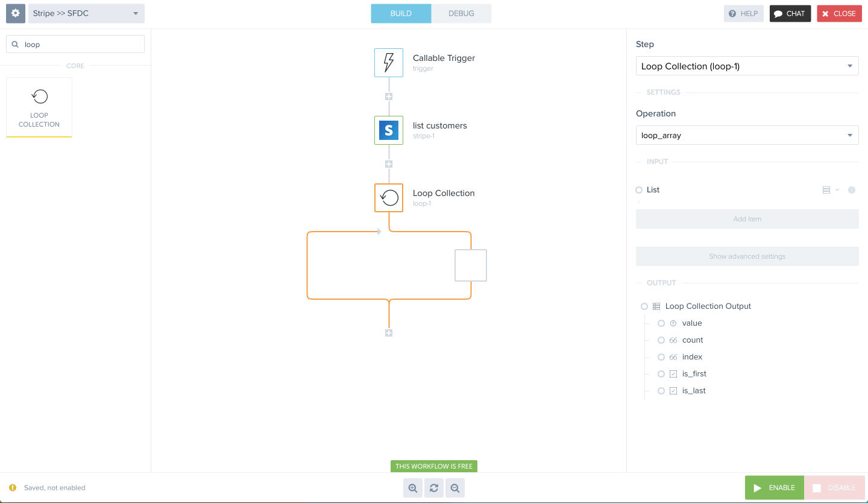Open the Step selector Loop Collection (loop-1)
Viewport: 868px width, 503px height.
(x=747, y=66)
